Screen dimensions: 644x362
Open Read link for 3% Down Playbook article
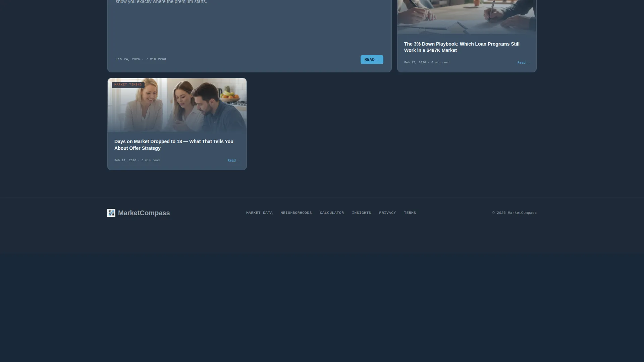[x=524, y=63]
